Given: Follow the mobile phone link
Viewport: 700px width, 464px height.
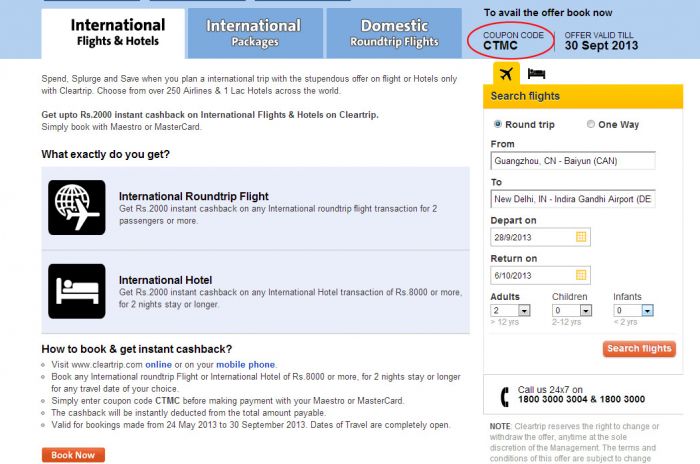Looking at the screenshot, I should point(246,364).
